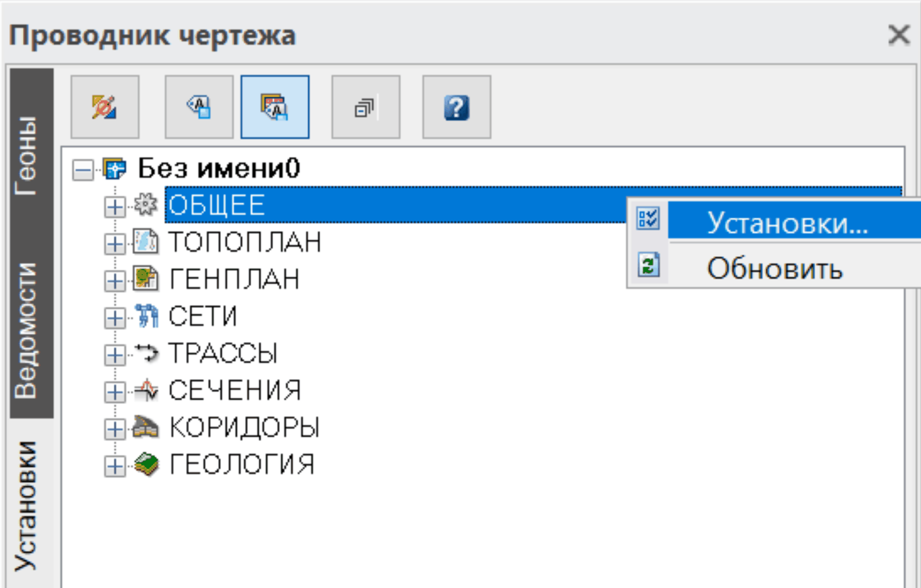The image size is (921, 588).
Task: Select the ТРАССЫ tree item
Action: (x=223, y=353)
